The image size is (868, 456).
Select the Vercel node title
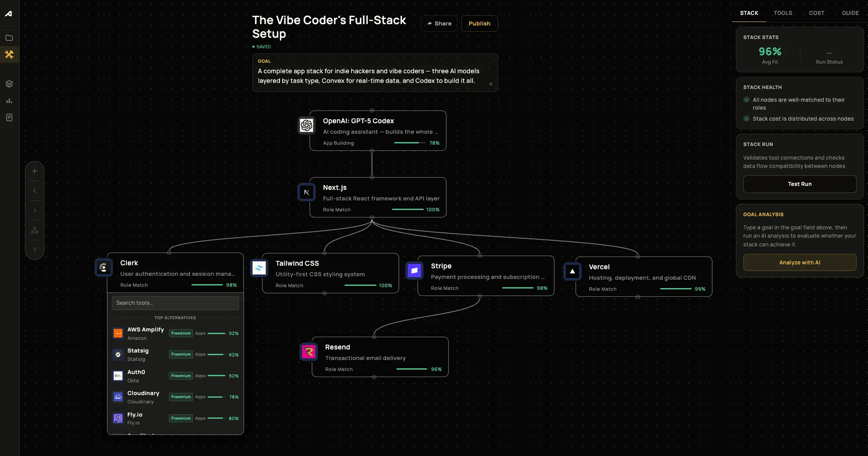[599, 267]
